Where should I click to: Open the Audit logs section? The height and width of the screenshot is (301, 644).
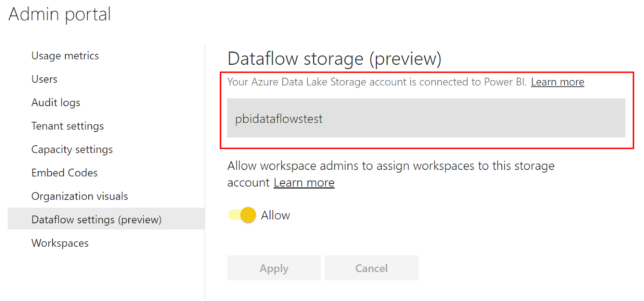[x=56, y=102]
